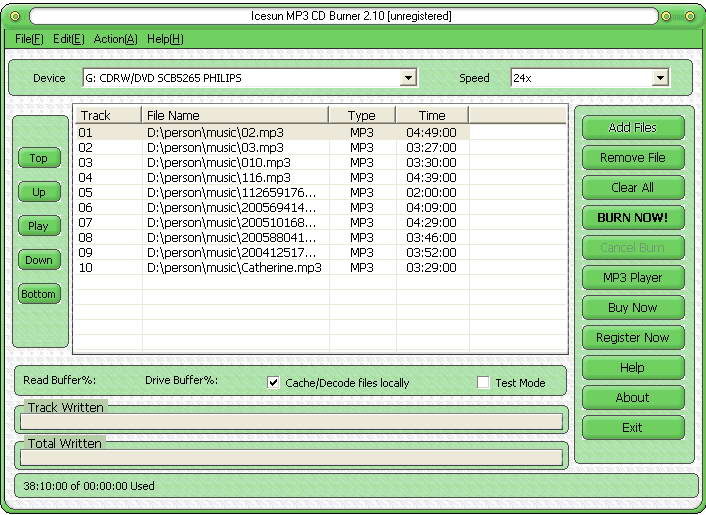Expand the Device dropdown arrow
This screenshot has height=515, width=706.
[408, 78]
